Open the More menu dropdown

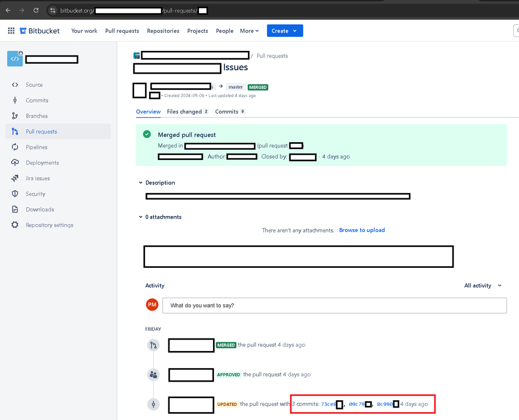[249, 31]
